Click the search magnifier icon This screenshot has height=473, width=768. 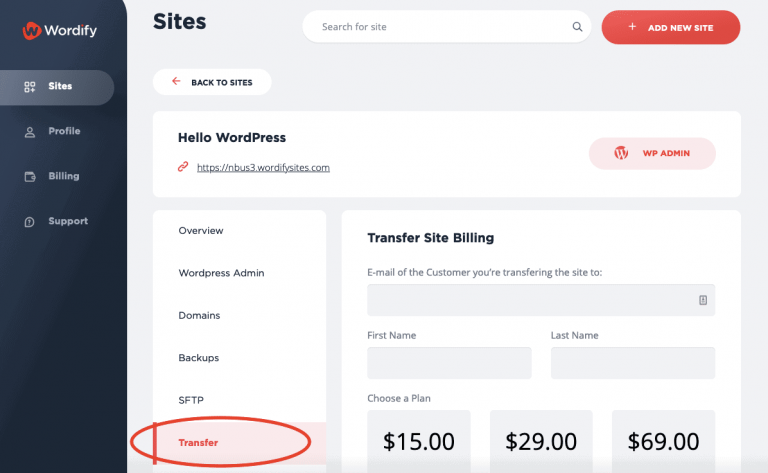pyautogui.click(x=577, y=27)
